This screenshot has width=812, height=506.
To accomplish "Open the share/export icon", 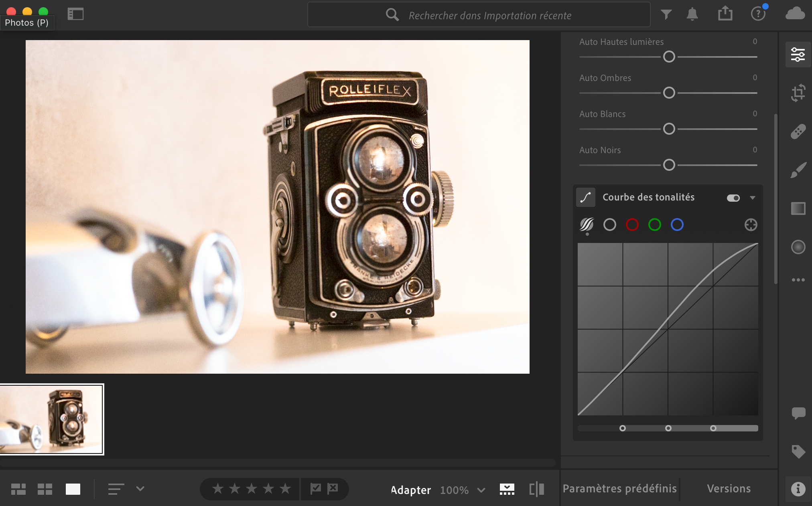I will point(725,14).
